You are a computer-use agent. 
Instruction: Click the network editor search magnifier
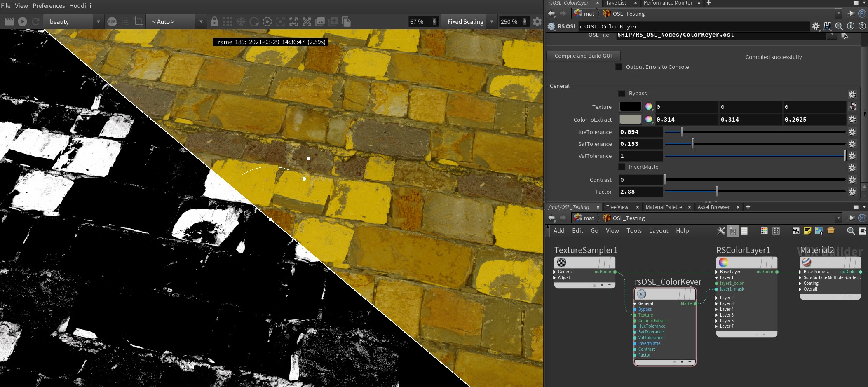coord(851,231)
